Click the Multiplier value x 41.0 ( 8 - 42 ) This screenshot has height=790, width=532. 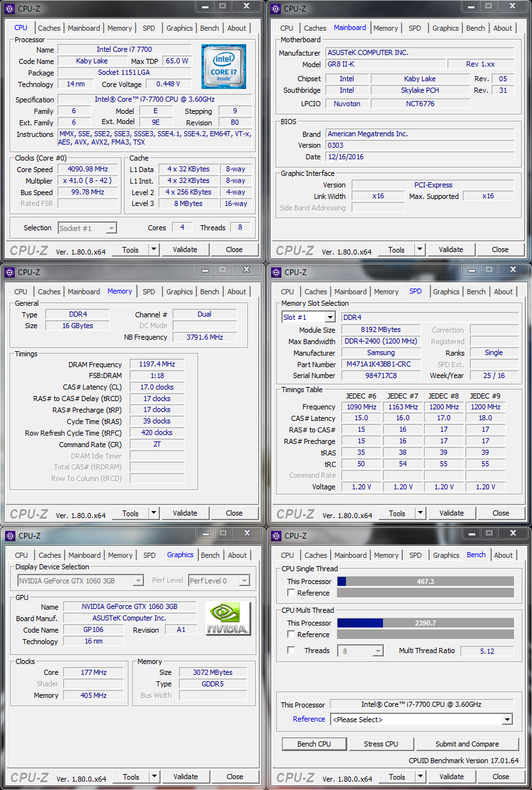tap(88, 180)
